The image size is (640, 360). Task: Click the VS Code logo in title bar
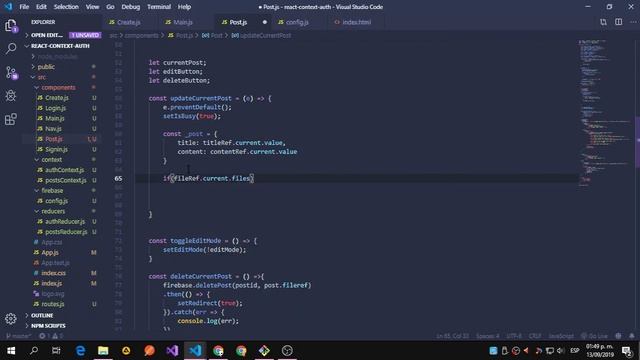pos(8,7)
